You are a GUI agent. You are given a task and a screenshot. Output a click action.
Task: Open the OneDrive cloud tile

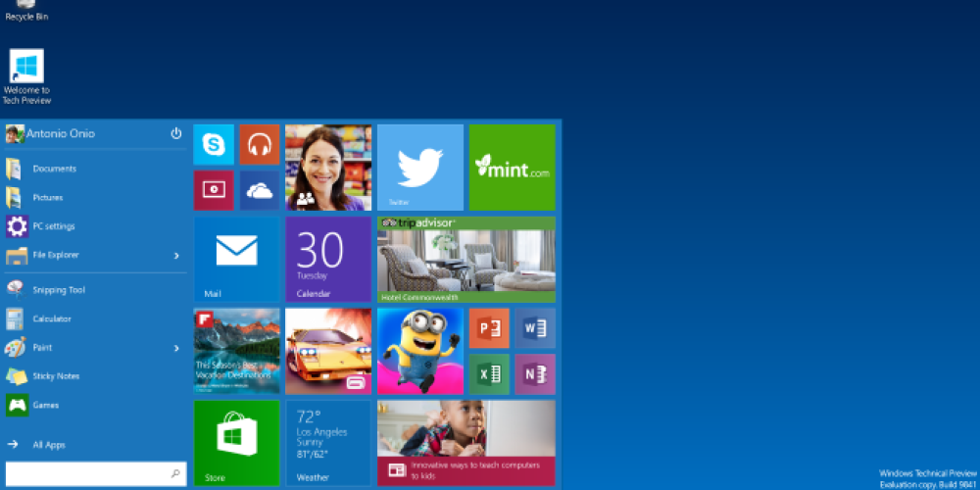click(260, 190)
